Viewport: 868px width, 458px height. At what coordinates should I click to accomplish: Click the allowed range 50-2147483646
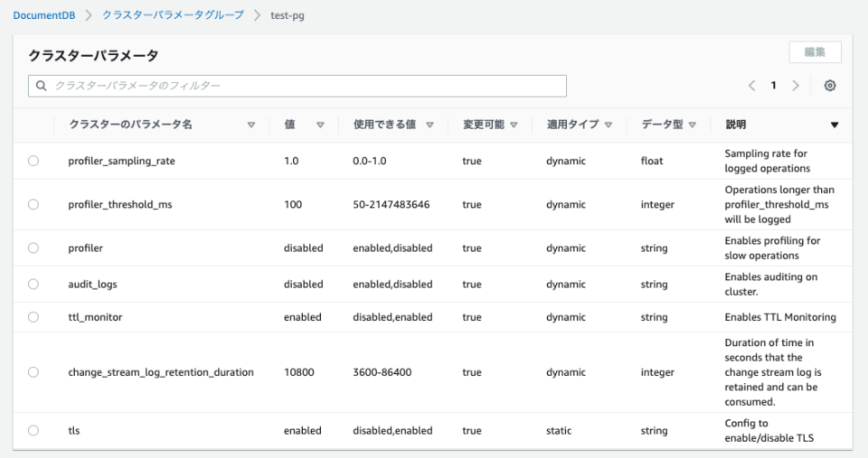pyautogui.click(x=392, y=204)
